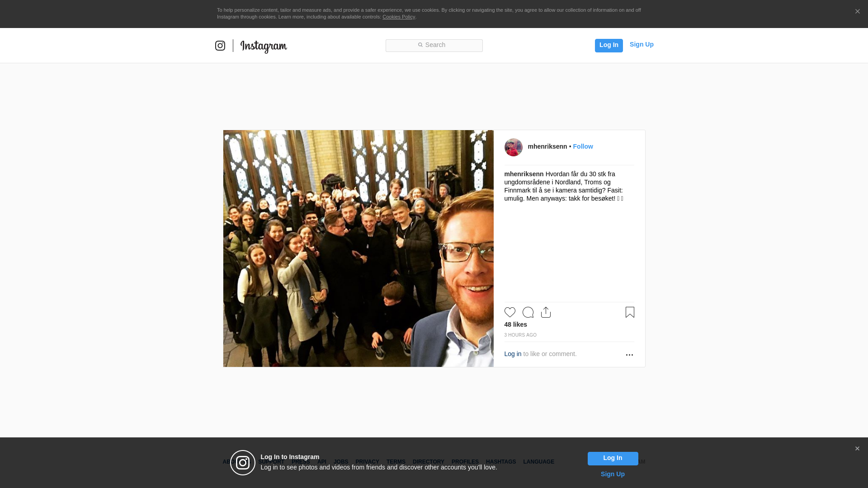Click the Search input field
868x488 pixels.
[434, 45]
